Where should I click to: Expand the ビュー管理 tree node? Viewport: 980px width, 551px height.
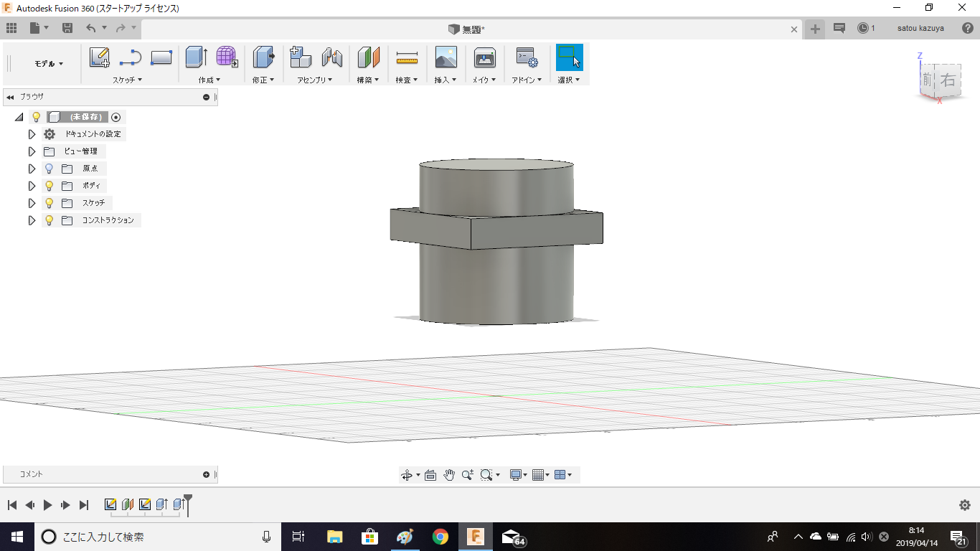32,151
